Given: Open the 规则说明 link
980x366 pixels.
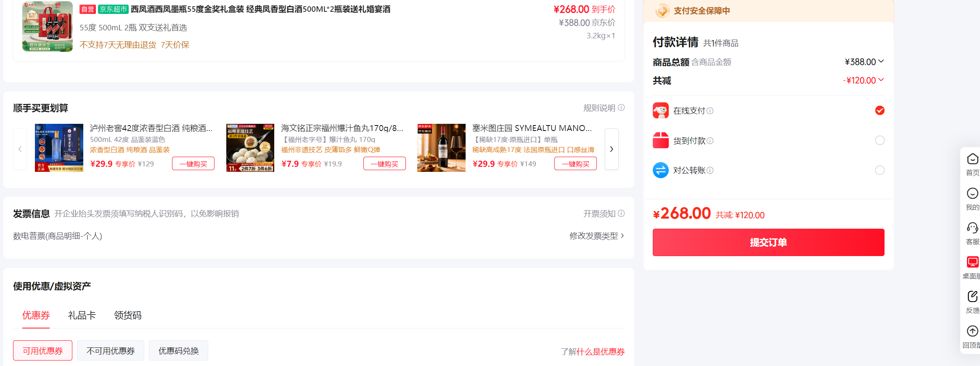Looking at the screenshot, I should tap(599, 108).
